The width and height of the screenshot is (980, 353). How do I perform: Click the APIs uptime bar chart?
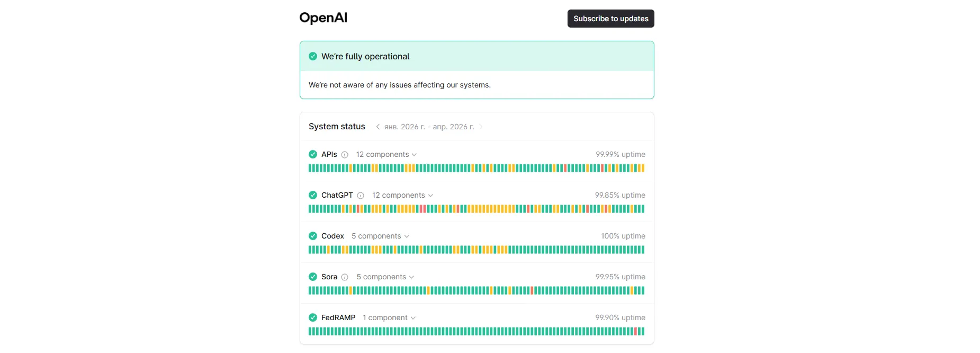[x=476, y=168]
